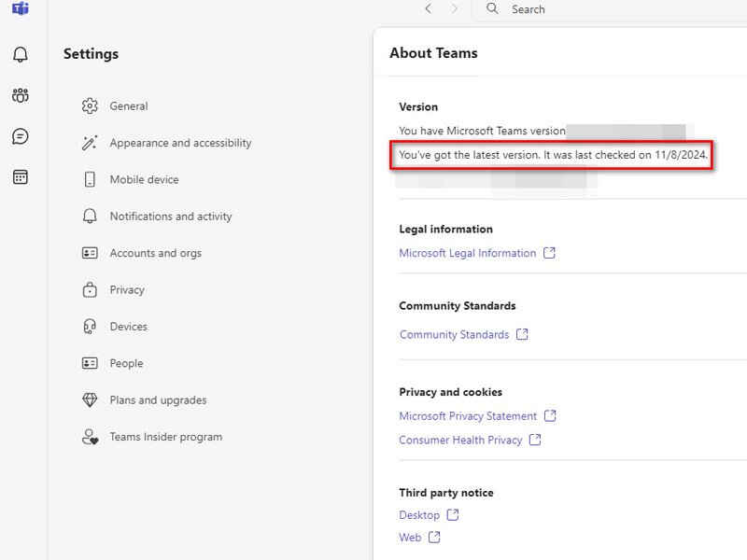Click the Appearance magic wand icon
747x560 pixels.
[x=90, y=143]
